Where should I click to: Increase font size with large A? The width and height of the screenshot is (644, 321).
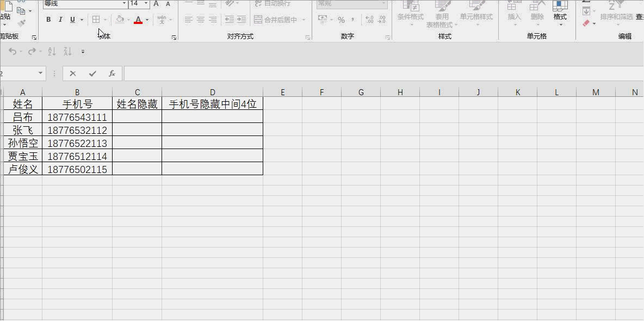pos(156,4)
